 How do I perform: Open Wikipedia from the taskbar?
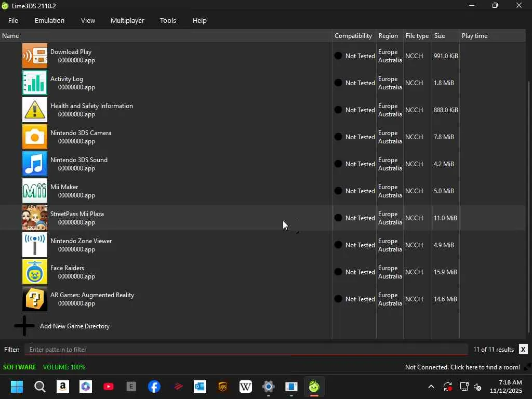click(246, 387)
